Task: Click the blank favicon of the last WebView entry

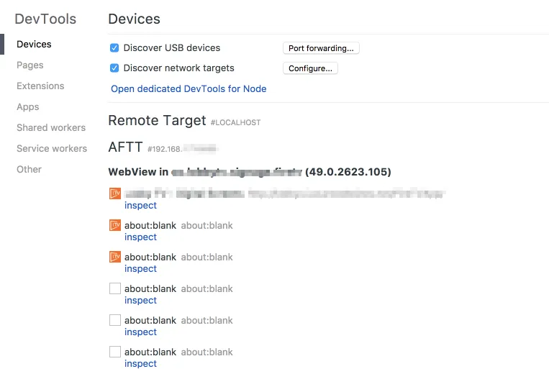Action: (114, 352)
